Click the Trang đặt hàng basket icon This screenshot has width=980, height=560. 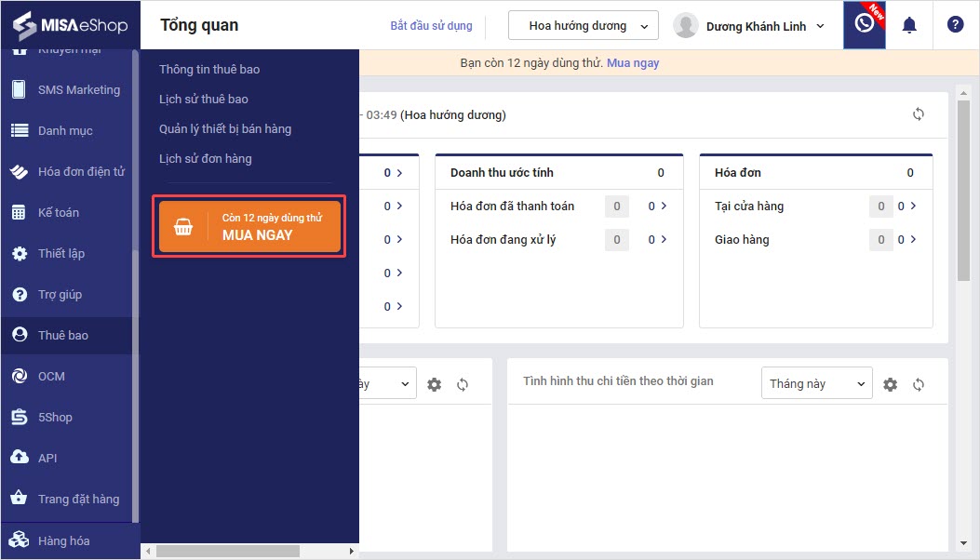click(x=20, y=498)
